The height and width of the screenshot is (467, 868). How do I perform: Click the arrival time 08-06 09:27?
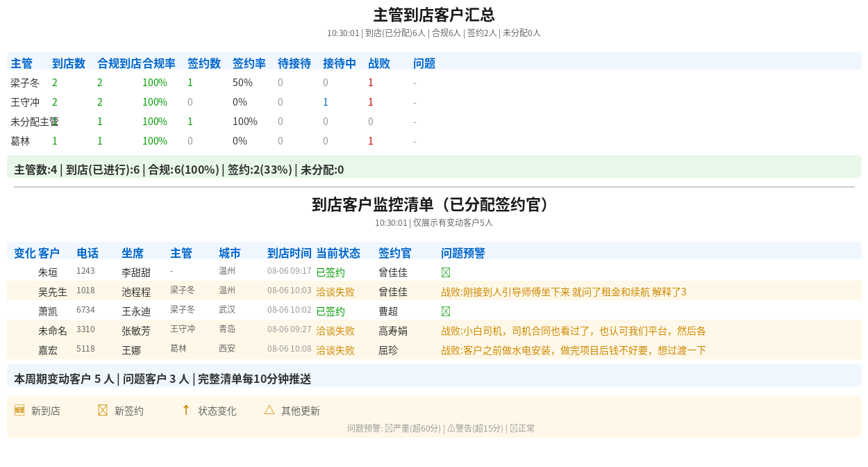pyautogui.click(x=290, y=329)
